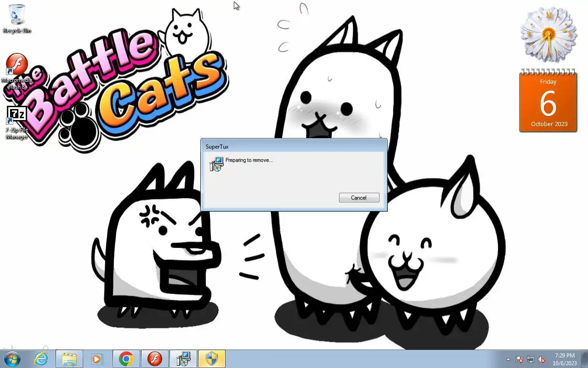Open the Recycle Bin desktop icon
The height and width of the screenshot is (368, 588).
[x=17, y=19]
